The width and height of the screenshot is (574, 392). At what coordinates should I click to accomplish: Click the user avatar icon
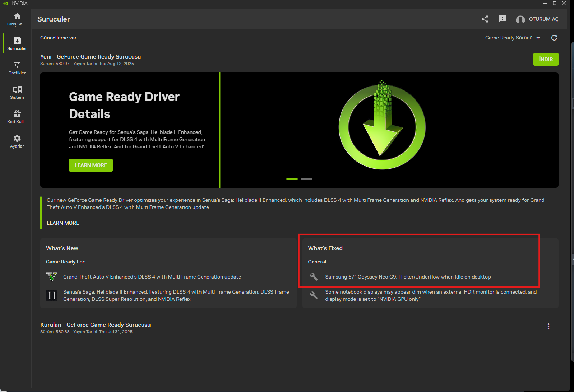pos(520,19)
